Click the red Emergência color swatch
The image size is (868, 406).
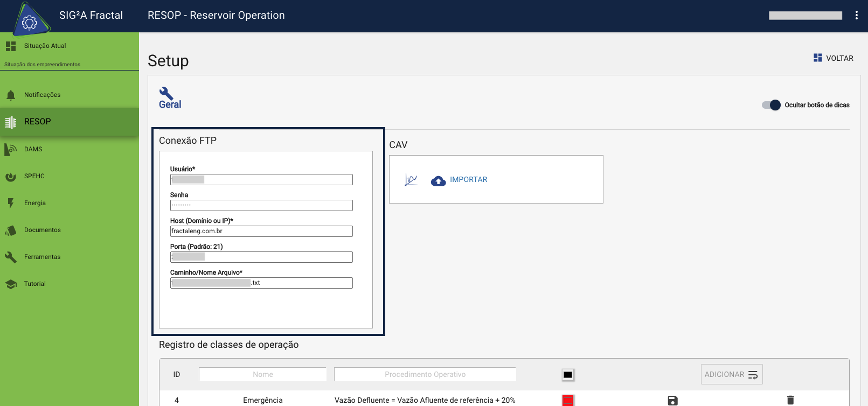[x=568, y=400]
